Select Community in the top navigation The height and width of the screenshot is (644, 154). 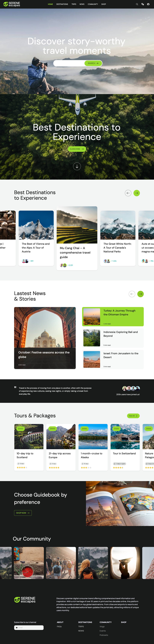[x=93, y=4]
